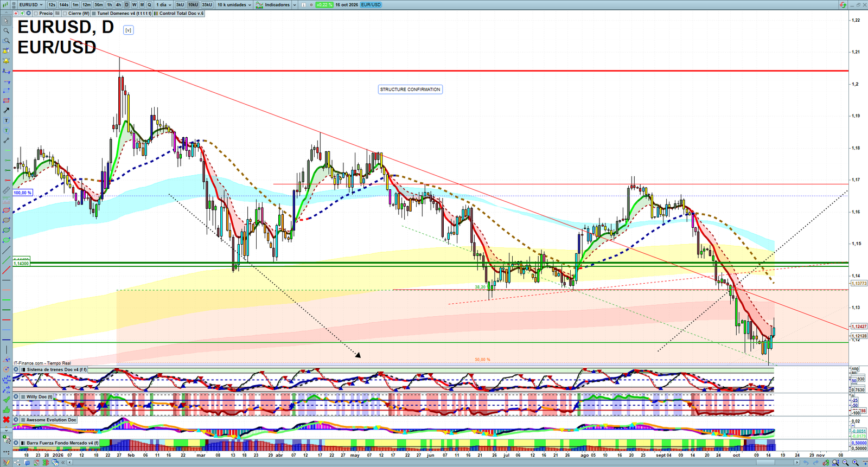Click the Tunel Domenec v4 label
The width and height of the screenshot is (868, 467).
[124, 14]
